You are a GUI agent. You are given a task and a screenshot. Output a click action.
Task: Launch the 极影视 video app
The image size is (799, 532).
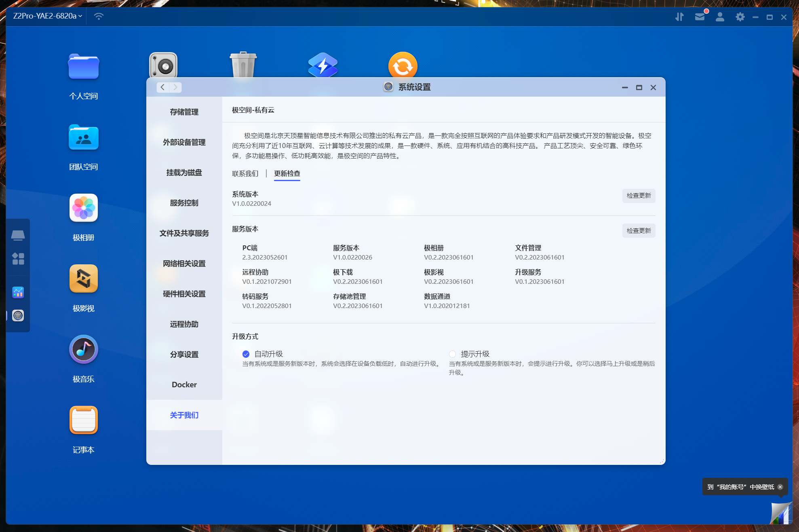(83, 279)
